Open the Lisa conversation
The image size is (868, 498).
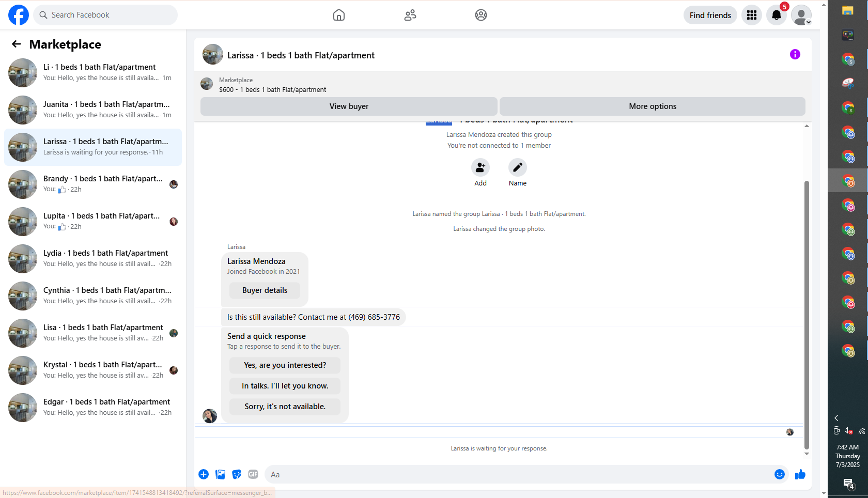click(x=93, y=333)
